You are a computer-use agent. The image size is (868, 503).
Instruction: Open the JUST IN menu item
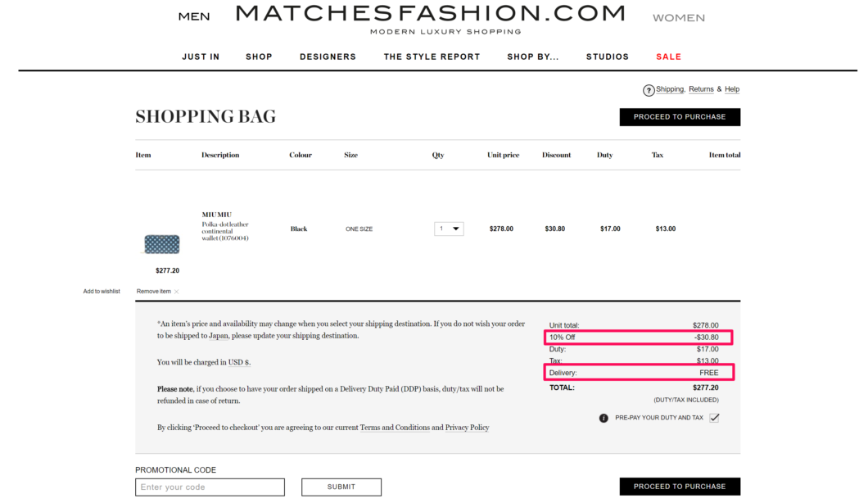201,57
